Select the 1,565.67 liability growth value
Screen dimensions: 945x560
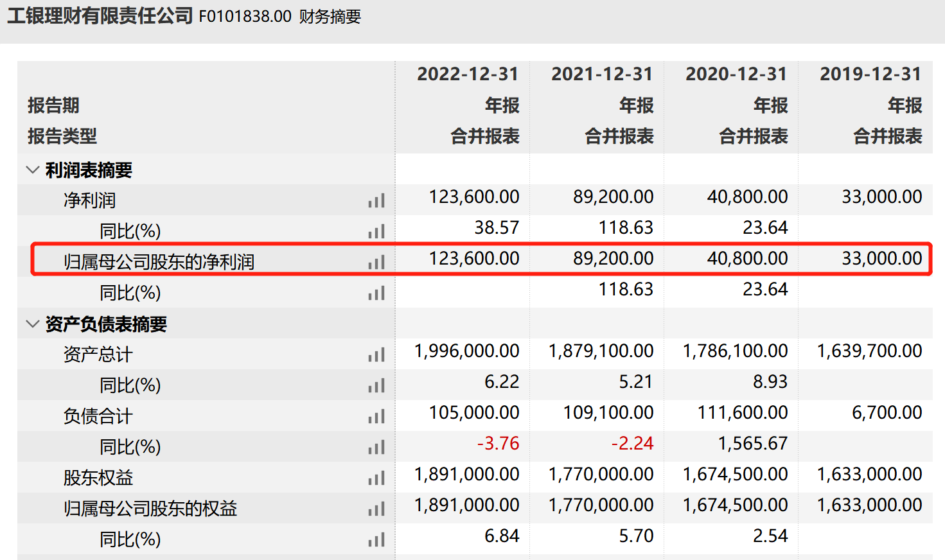(x=753, y=443)
